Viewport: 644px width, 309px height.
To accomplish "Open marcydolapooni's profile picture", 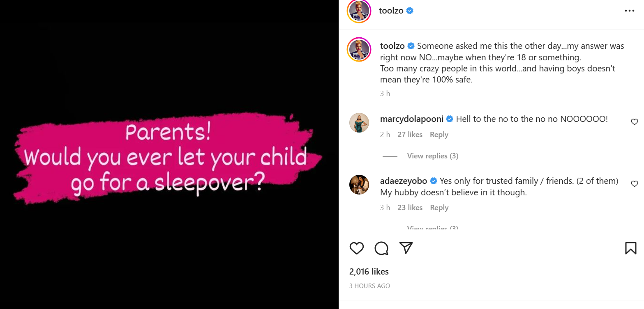I will point(359,122).
